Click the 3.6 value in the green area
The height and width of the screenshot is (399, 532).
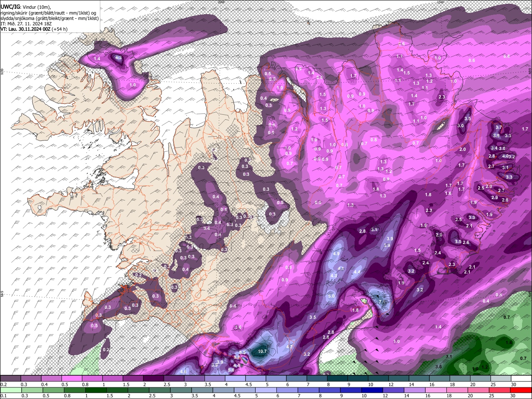pos(438,367)
